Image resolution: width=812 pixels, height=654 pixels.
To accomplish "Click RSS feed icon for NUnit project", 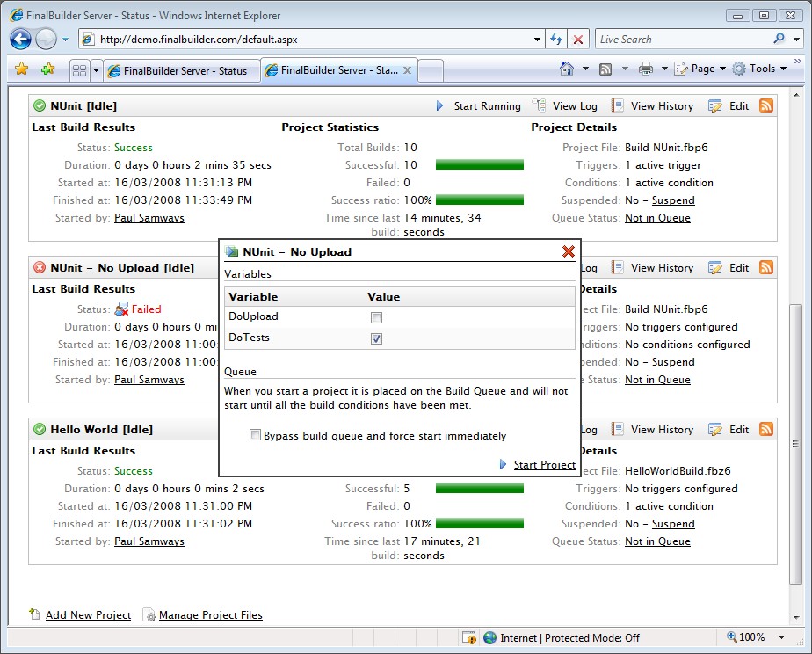I will 766,105.
